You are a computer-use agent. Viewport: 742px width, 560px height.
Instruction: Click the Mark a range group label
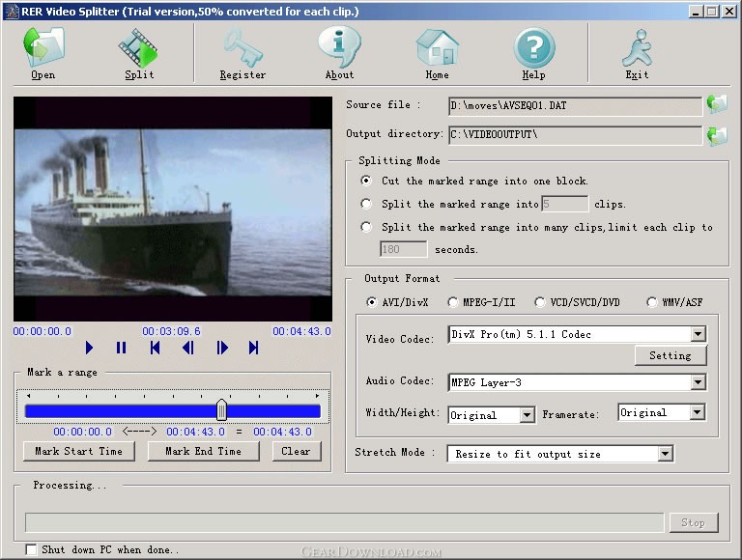pos(62,373)
